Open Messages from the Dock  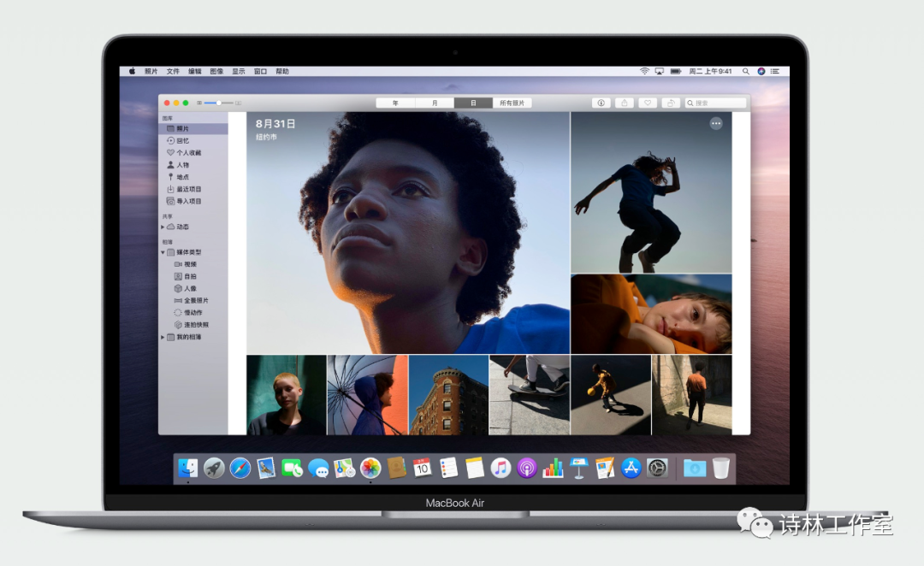(318, 469)
